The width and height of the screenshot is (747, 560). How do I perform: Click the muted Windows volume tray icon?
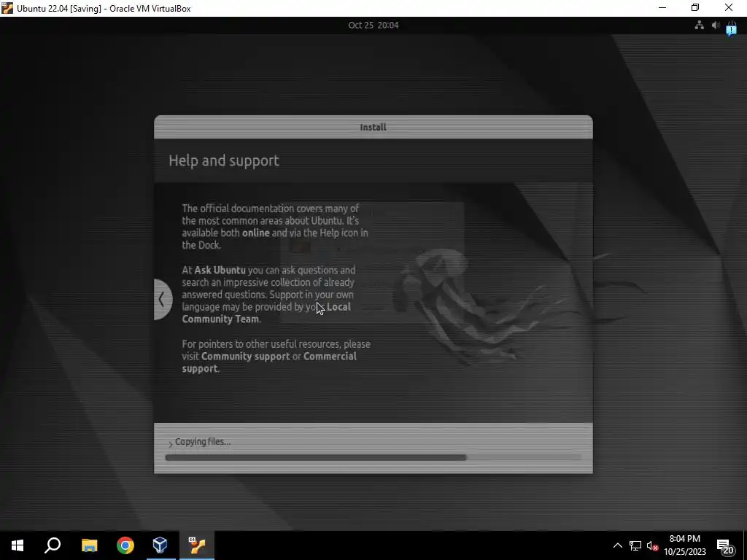[652, 545]
